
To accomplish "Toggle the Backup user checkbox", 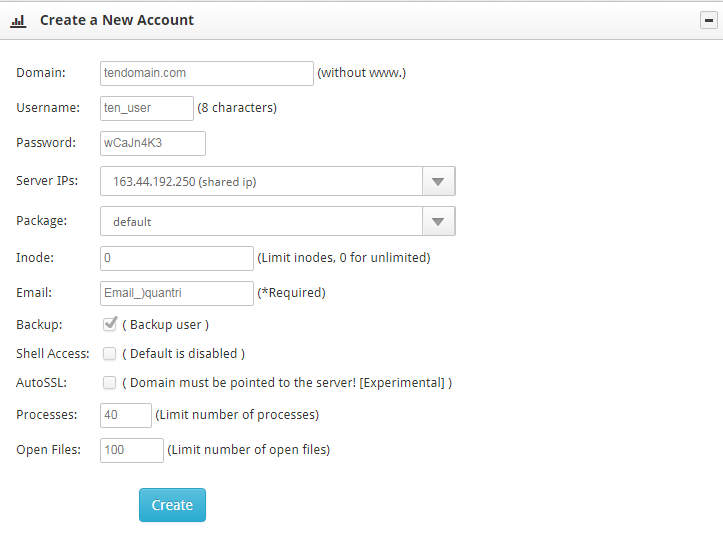I will 110,324.
